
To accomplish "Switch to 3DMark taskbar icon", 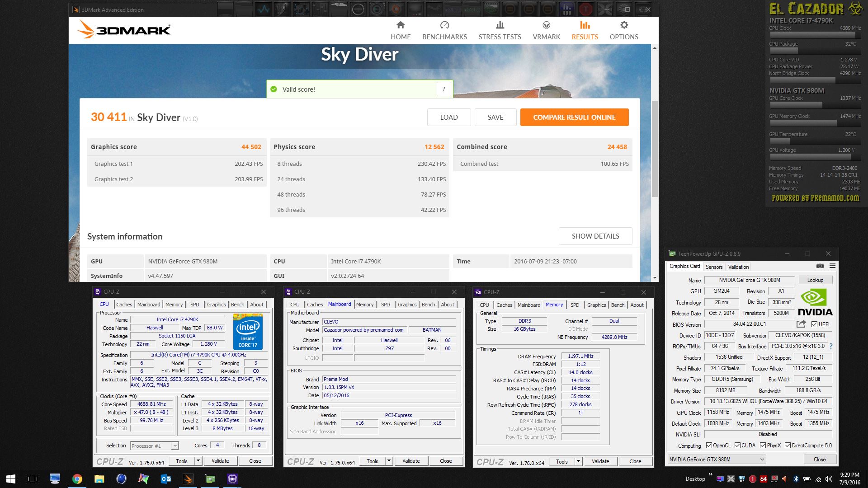I will pyautogui.click(x=188, y=479).
